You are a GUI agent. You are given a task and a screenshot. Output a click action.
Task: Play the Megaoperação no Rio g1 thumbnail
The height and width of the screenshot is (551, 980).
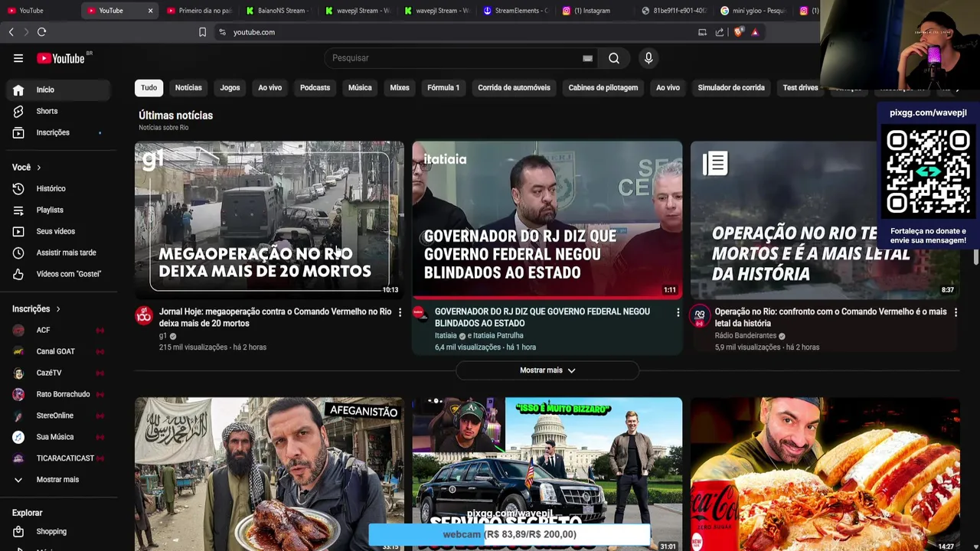(x=269, y=220)
